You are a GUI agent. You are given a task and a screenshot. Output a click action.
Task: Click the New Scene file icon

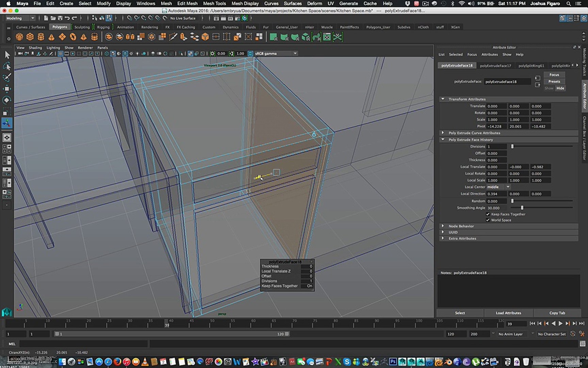(46, 18)
